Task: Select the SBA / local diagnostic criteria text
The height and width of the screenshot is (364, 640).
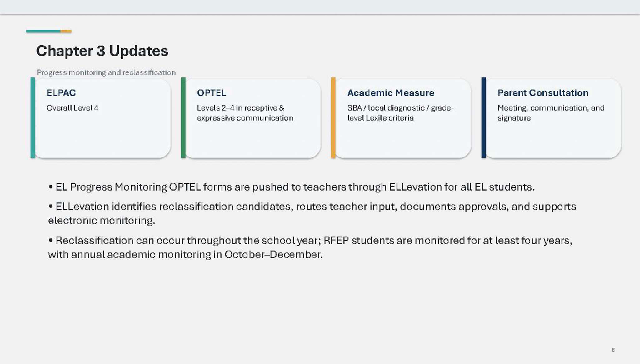Action: point(400,113)
